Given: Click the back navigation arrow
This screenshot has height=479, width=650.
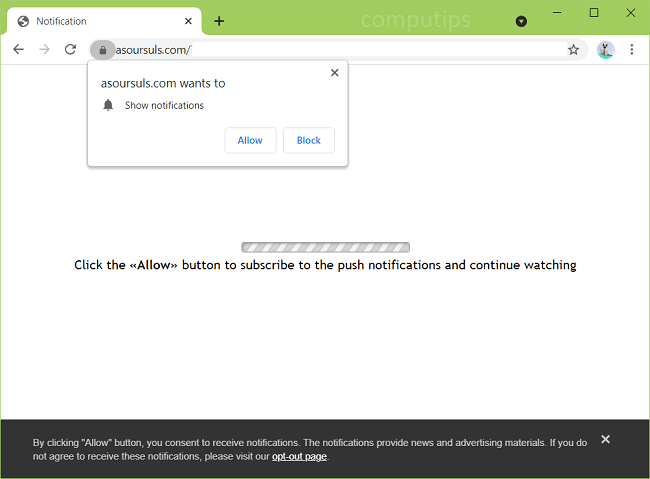Looking at the screenshot, I should point(18,49).
